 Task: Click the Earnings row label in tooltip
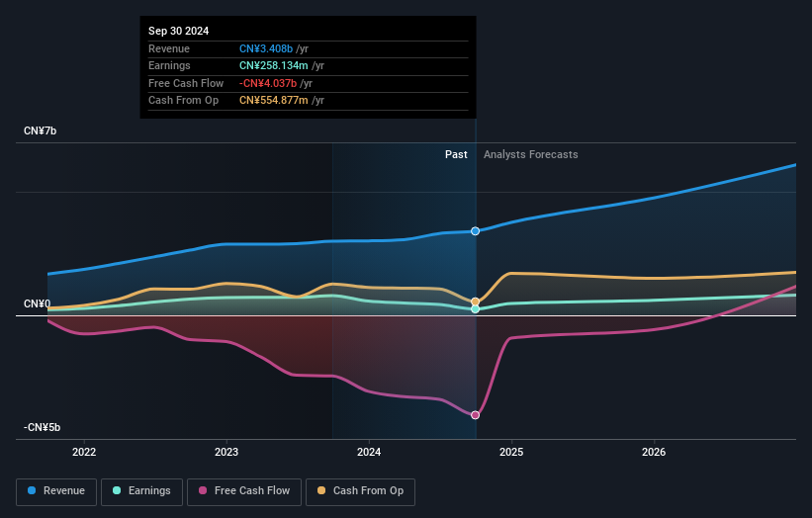coord(169,65)
